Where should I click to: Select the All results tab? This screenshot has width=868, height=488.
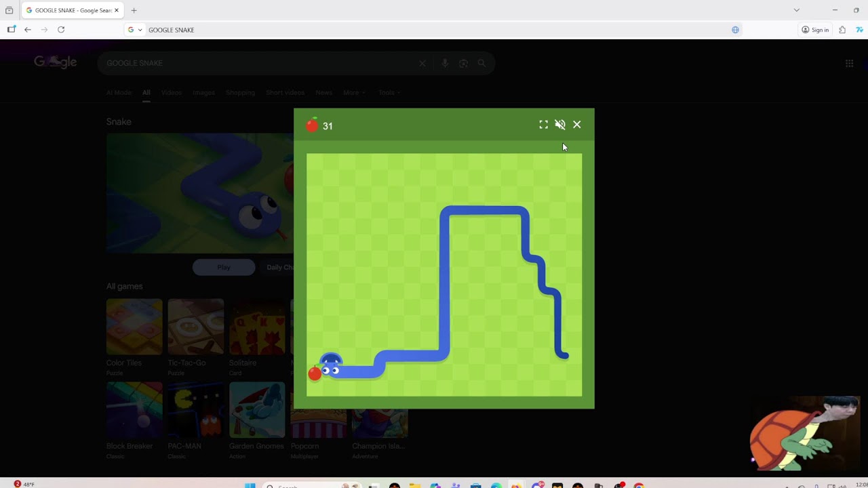[x=146, y=92]
